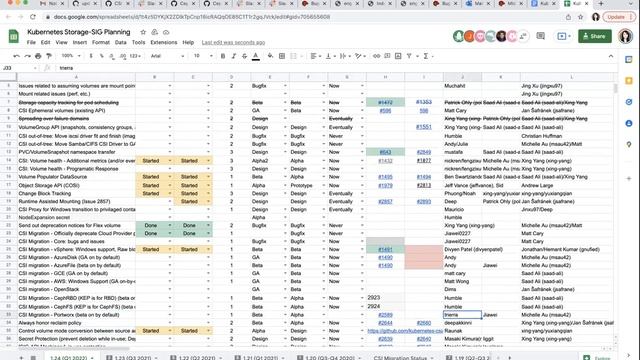Open the #2857 issue link
640x360 pixels.
(385, 201)
